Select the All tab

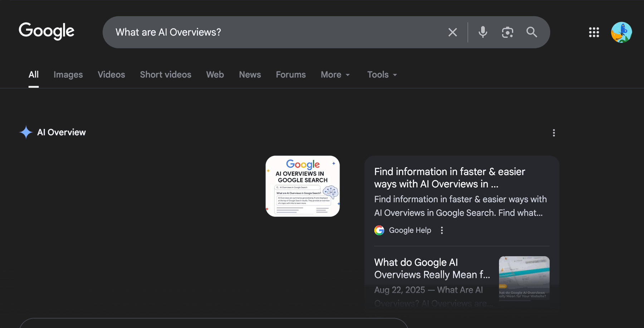[x=34, y=74]
